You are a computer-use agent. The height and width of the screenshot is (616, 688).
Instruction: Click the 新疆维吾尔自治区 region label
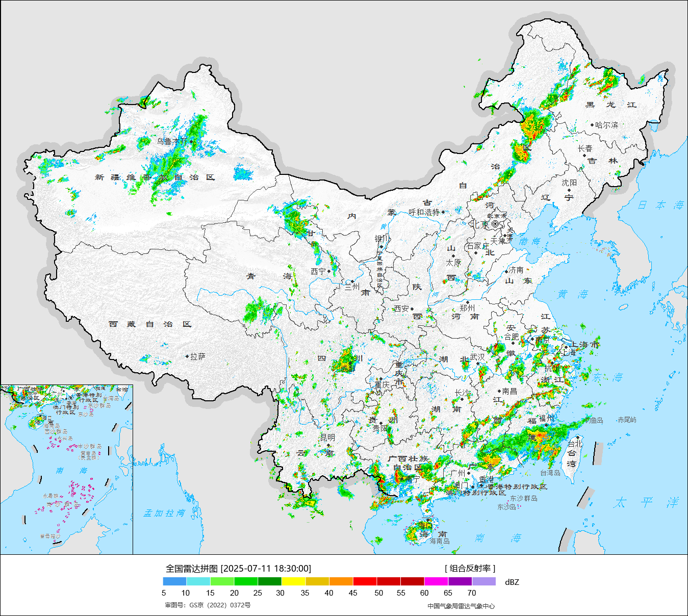[155, 177]
